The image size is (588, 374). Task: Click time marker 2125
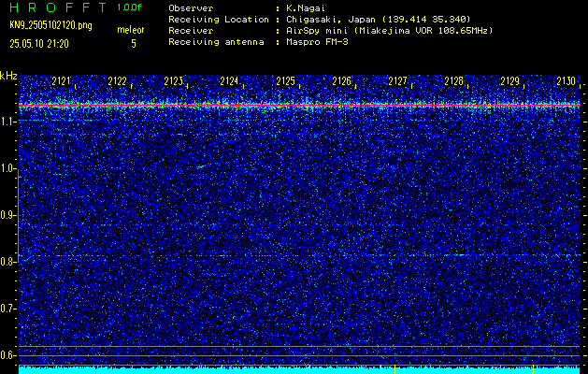(285, 81)
